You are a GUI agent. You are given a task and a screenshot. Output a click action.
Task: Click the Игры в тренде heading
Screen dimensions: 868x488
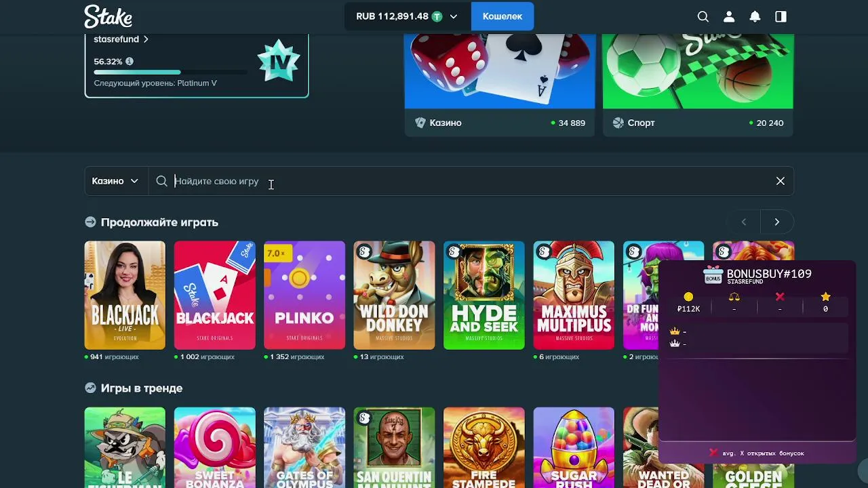point(142,388)
